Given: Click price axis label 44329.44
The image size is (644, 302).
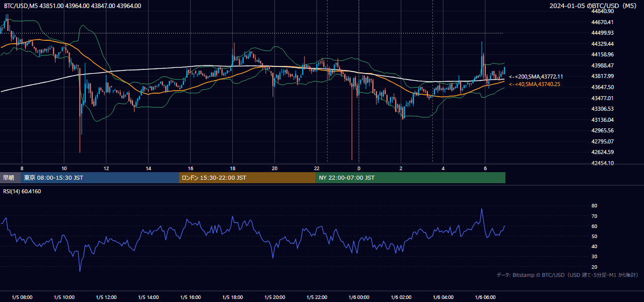Looking at the screenshot, I should 602,44.
